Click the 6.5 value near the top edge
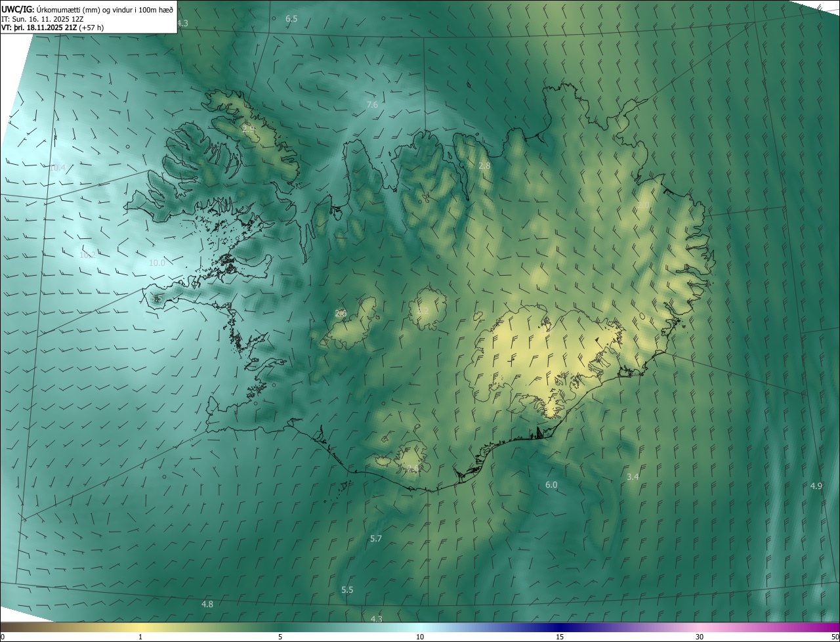This screenshot has height=642, width=840. pos(291,19)
